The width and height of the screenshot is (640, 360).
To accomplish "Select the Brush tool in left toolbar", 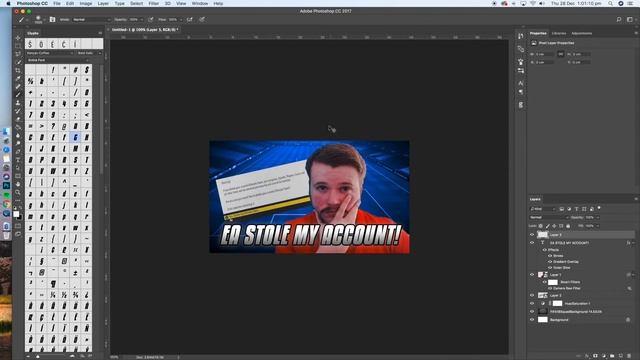I will [x=18, y=95].
